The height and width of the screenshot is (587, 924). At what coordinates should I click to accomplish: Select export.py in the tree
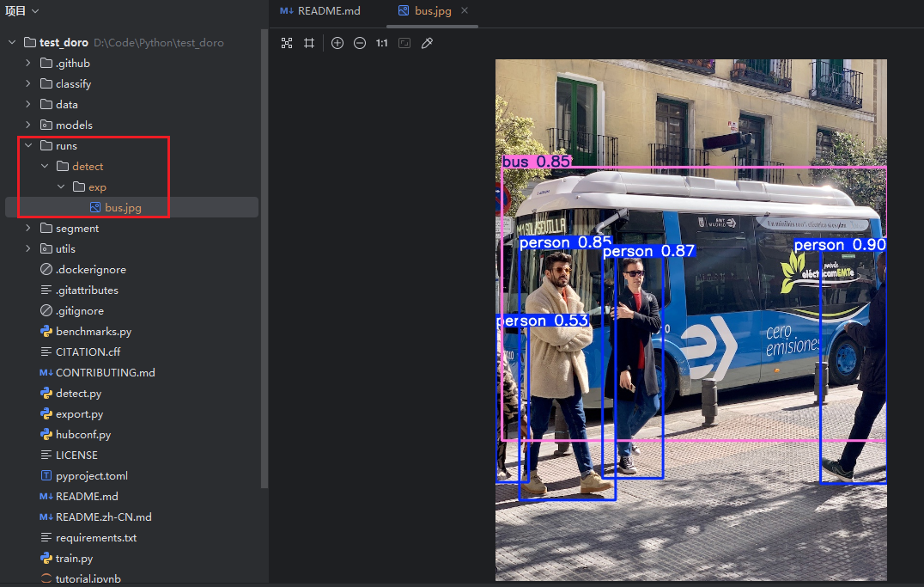131,414
